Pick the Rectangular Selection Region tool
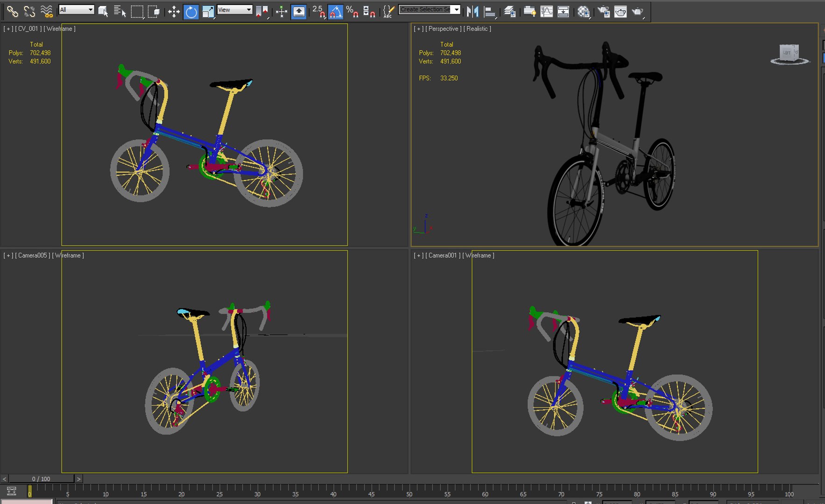Image resolution: width=825 pixels, height=504 pixels. 137,11
